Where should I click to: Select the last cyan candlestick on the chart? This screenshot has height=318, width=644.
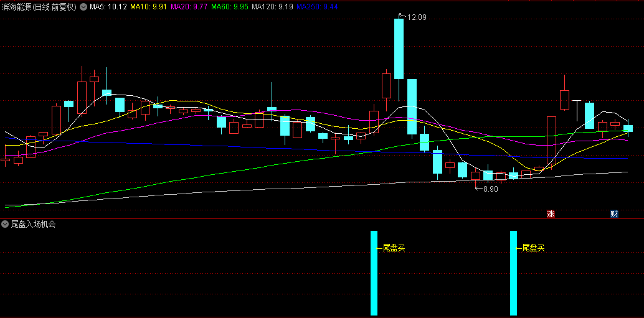click(x=628, y=128)
